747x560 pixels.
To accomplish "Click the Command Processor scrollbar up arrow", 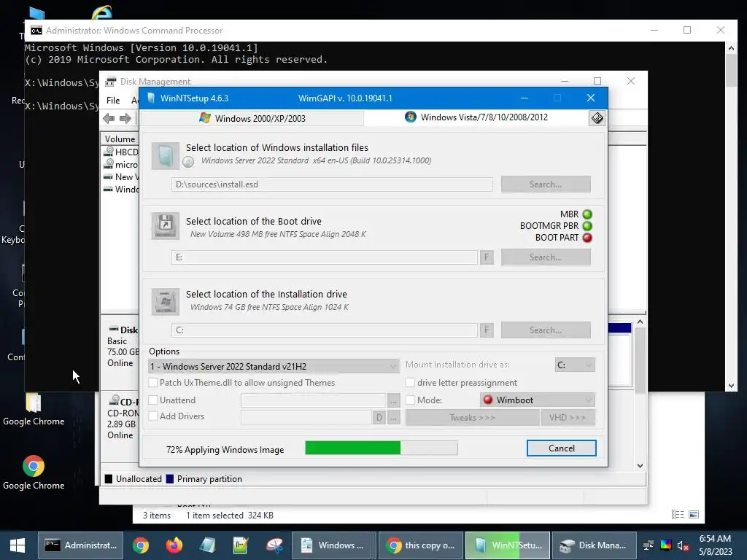I will (x=731, y=47).
